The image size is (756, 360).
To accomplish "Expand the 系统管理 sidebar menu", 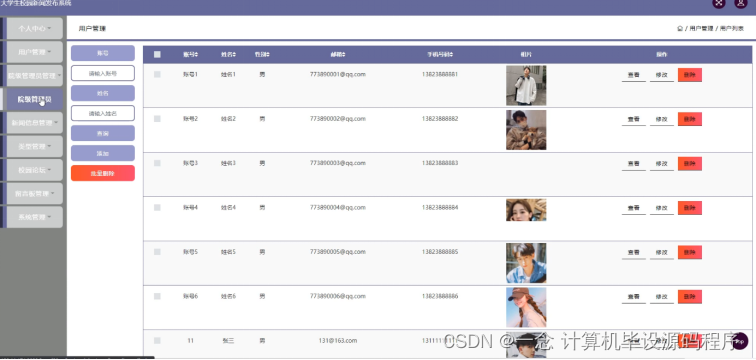I will (35, 217).
